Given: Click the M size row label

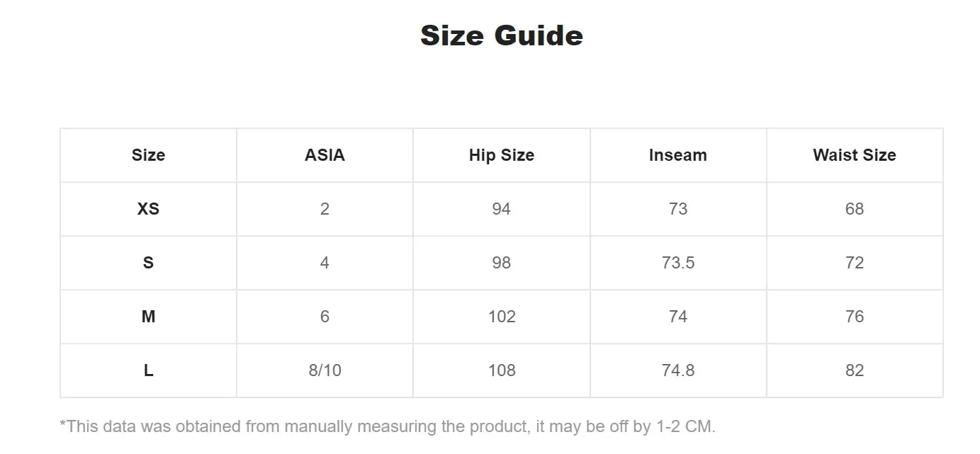Looking at the screenshot, I should 148,317.
